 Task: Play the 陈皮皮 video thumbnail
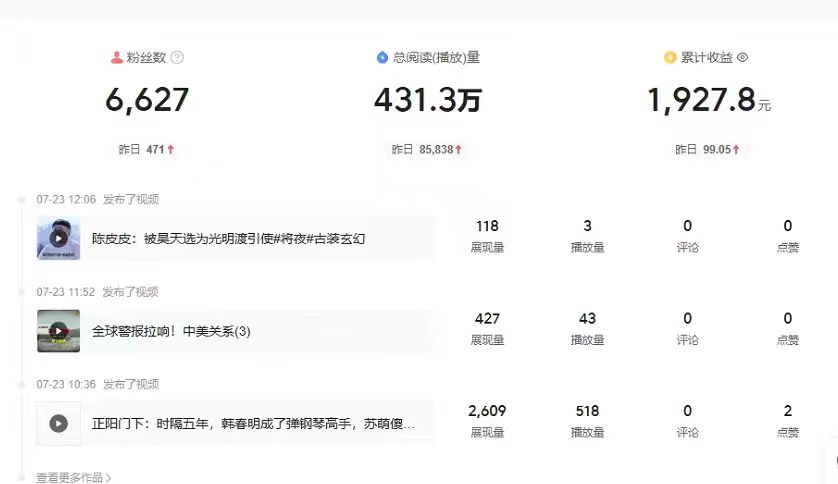coord(58,238)
